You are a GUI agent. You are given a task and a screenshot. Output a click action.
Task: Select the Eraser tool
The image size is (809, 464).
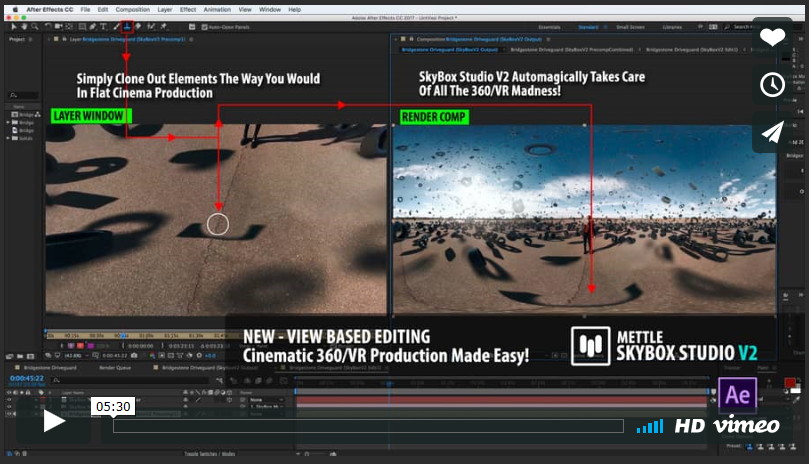click(138, 26)
